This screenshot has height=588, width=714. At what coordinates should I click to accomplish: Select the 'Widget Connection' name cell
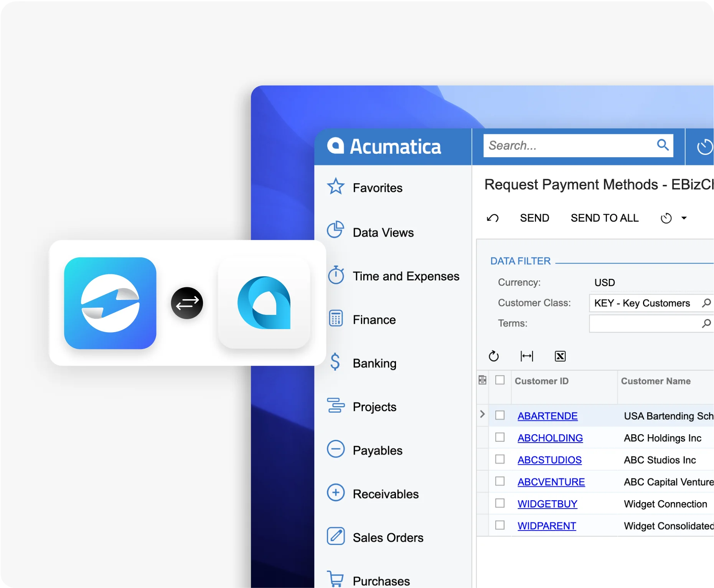(665, 504)
